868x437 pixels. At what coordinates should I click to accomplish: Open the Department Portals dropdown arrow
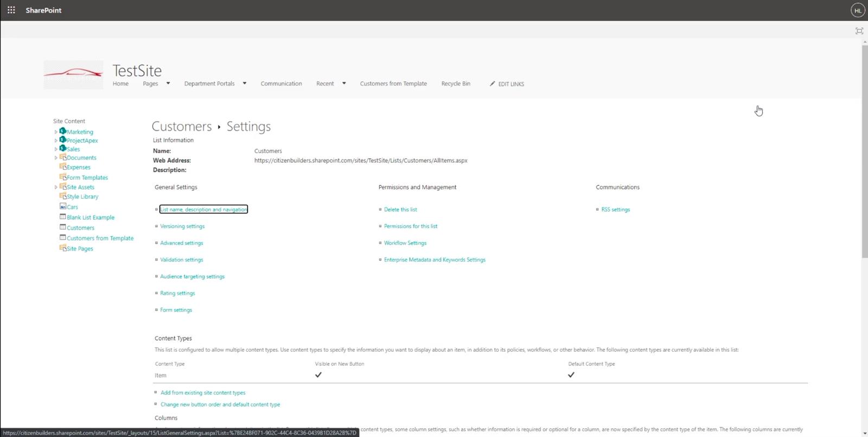pyautogui.click(x=245, y=84)
